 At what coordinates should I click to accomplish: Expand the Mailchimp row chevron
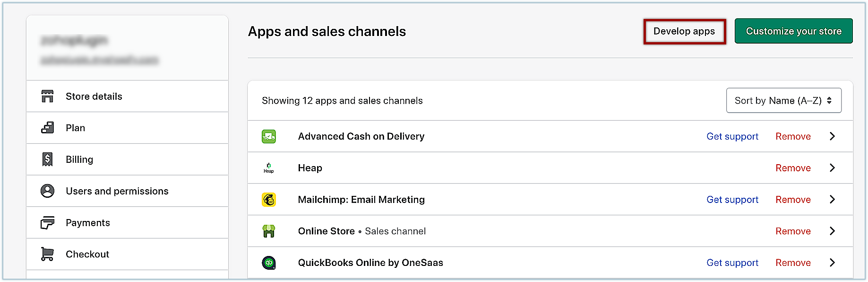(833, 200)
